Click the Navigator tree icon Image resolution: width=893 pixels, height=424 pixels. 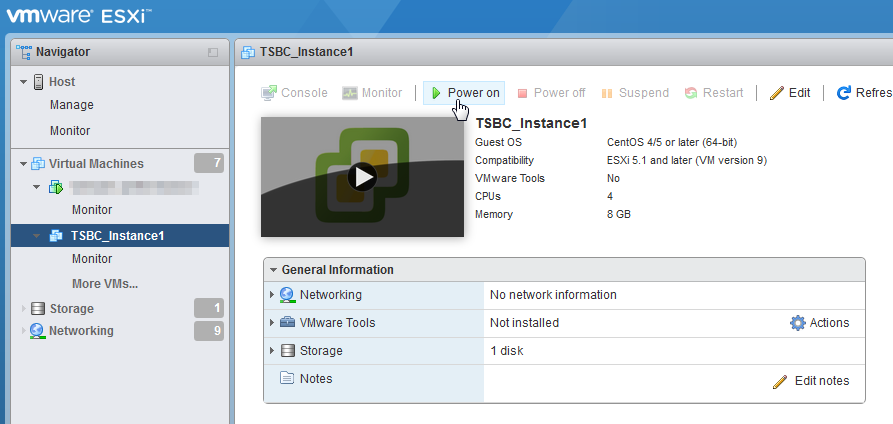(x=23, y=52)
